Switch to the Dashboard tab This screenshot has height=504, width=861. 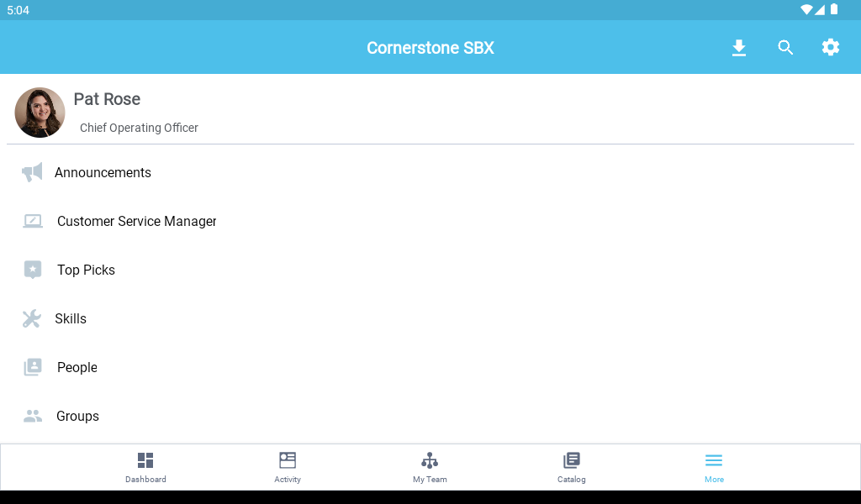(145, 466)
